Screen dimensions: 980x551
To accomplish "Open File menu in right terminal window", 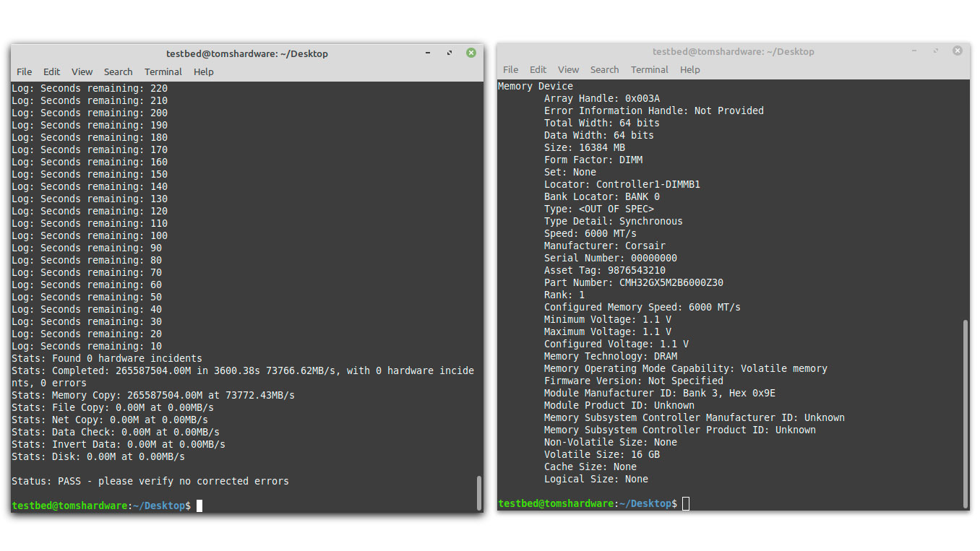I will coord(511,69).
